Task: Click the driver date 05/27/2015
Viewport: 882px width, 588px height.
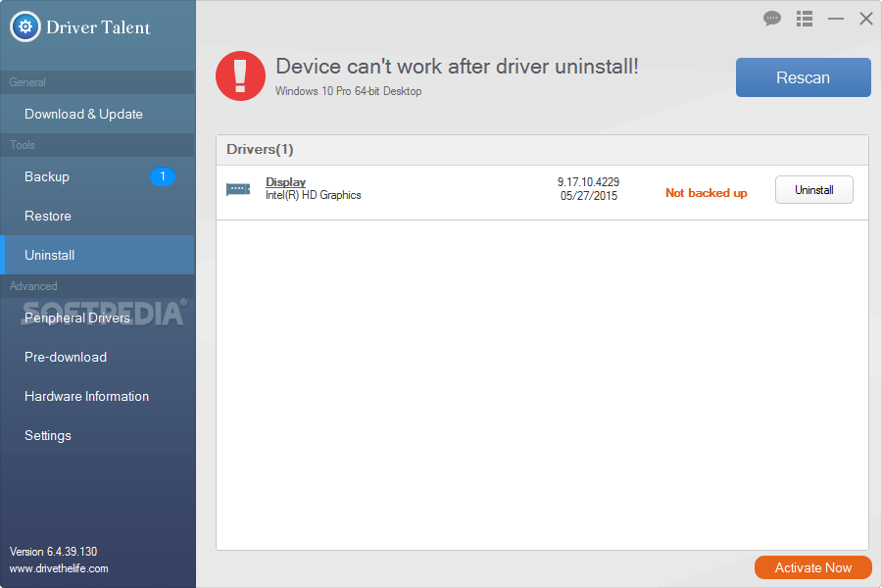Action: click(x=588, y=196)
